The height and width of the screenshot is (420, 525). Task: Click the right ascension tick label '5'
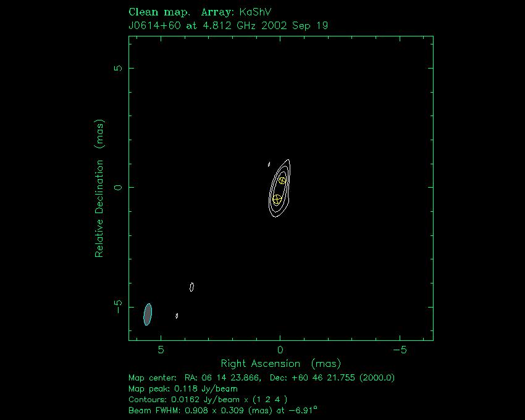pos(161,350)
